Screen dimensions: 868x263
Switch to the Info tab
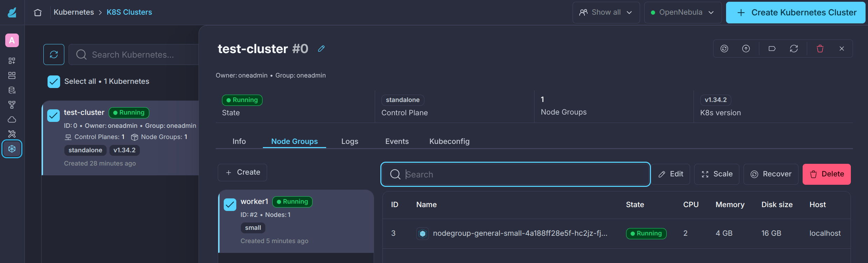point(239,141)
